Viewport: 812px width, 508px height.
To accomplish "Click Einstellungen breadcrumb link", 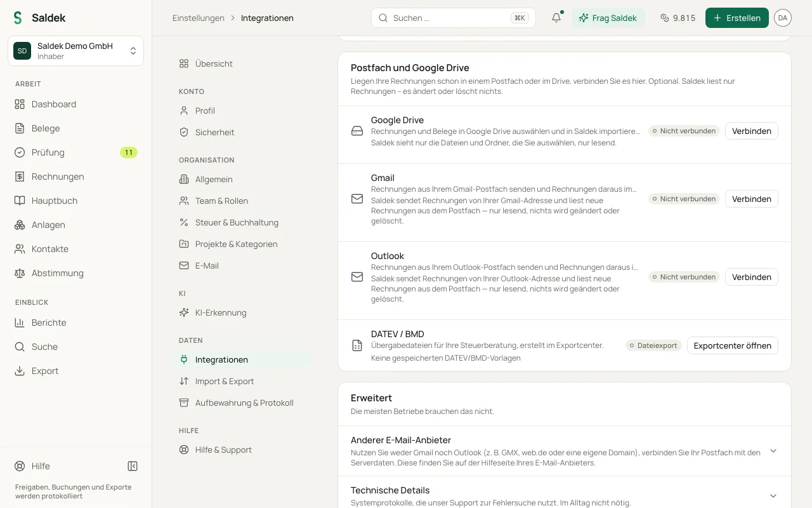I will tap(199, 18).
